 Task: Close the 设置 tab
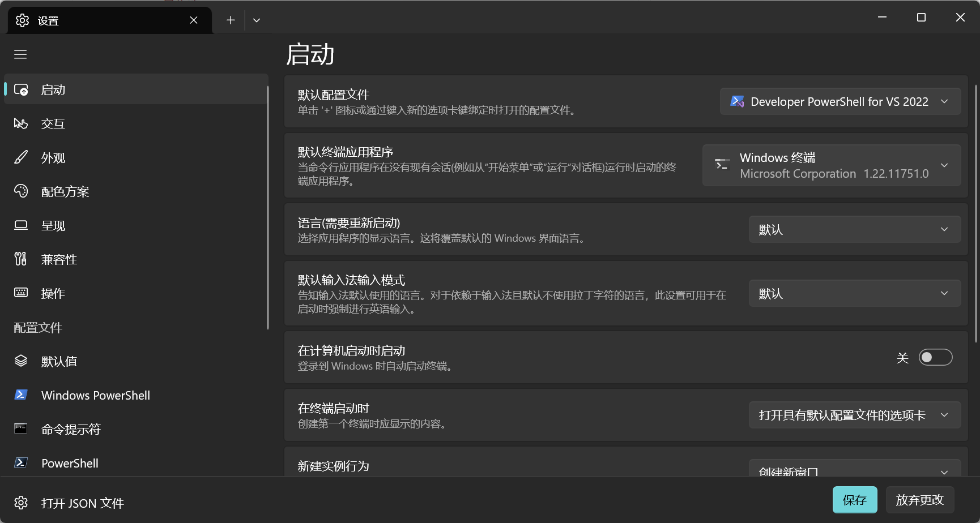tap(194, 20)
